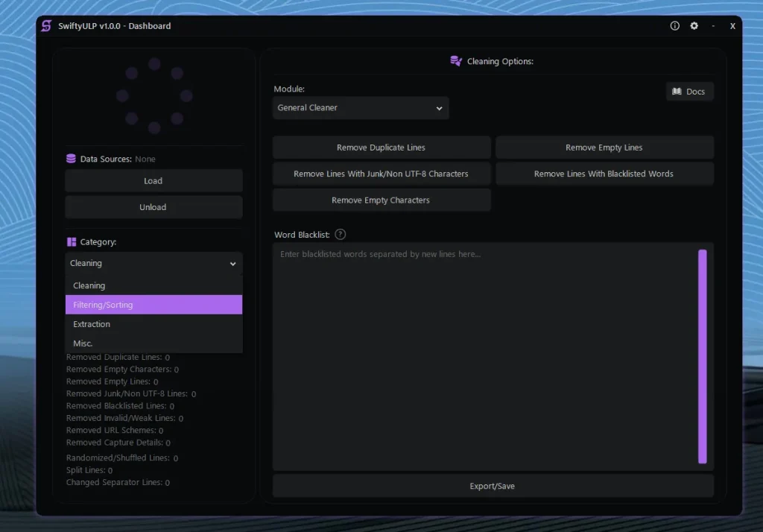Click the SwiftyULP logo in the title bar

click(x=46, y=25)
